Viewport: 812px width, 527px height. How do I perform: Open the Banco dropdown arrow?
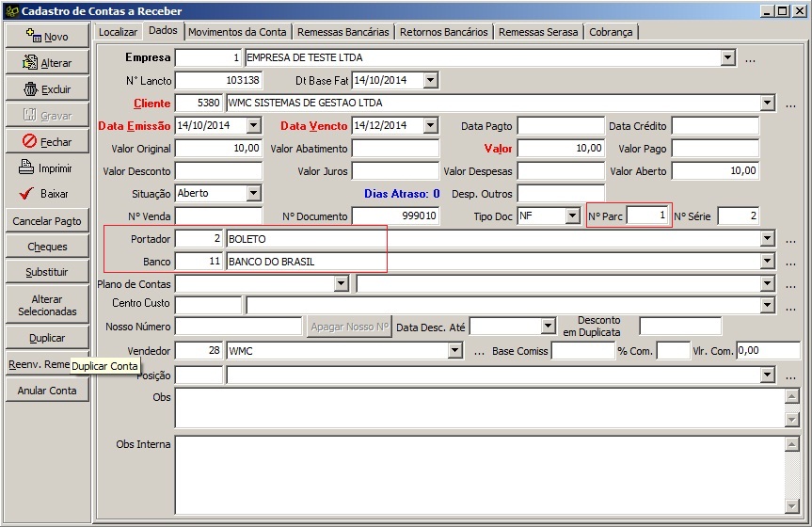(x=768, y=262)
